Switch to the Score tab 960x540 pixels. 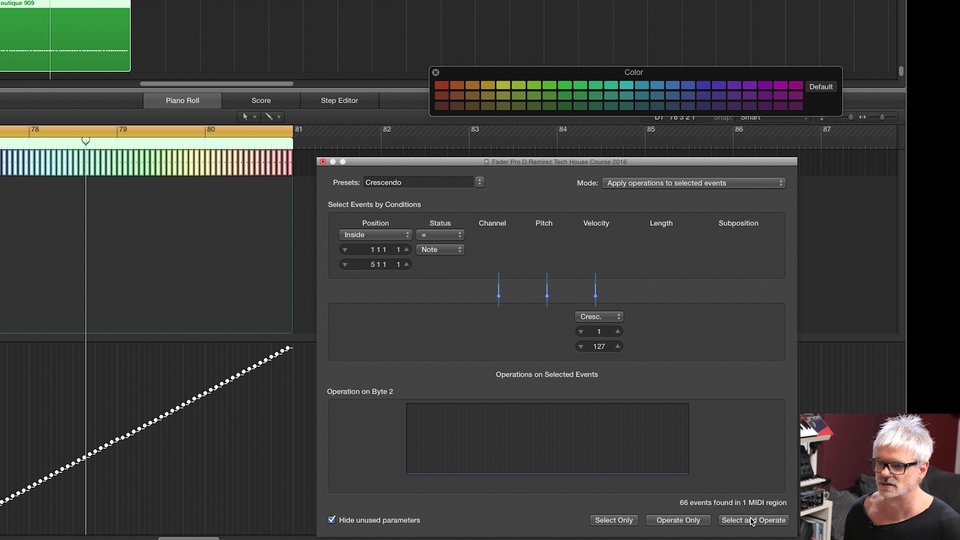pyautogui.click(x=261, y=100)
